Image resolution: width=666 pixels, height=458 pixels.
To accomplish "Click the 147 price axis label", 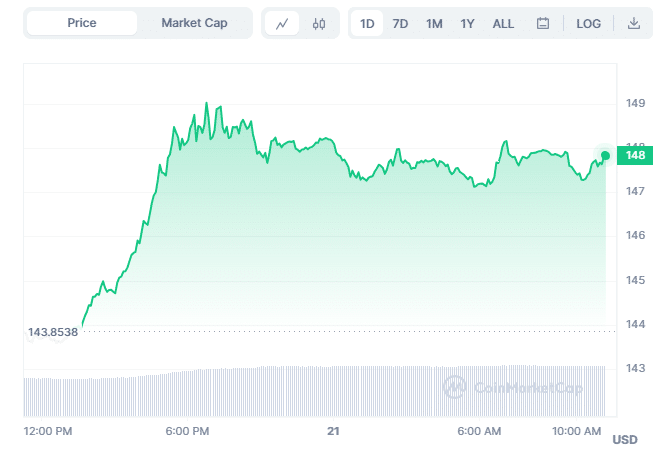I will coord(635,191).
